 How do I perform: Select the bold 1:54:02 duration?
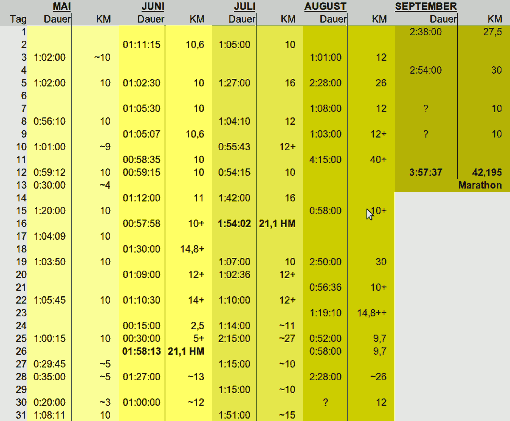(234, 224)
